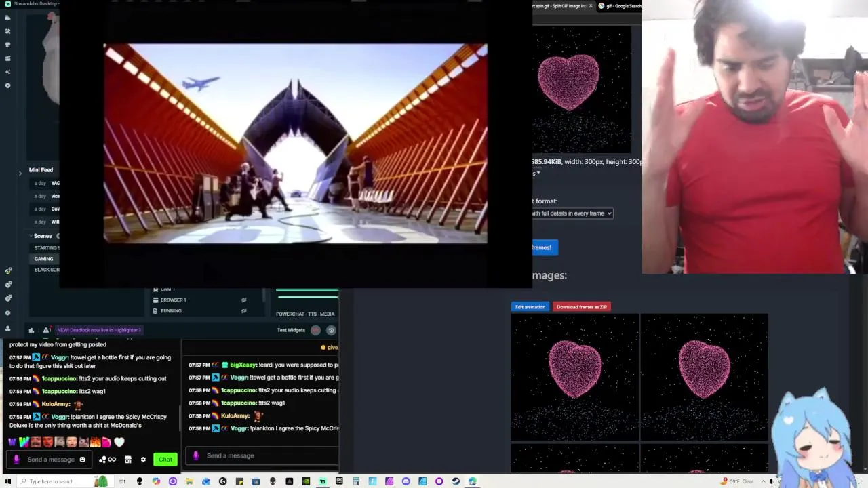Click username bigXeasy in right chat
This screenshot has height=488, width=868.
coord(243,365)
